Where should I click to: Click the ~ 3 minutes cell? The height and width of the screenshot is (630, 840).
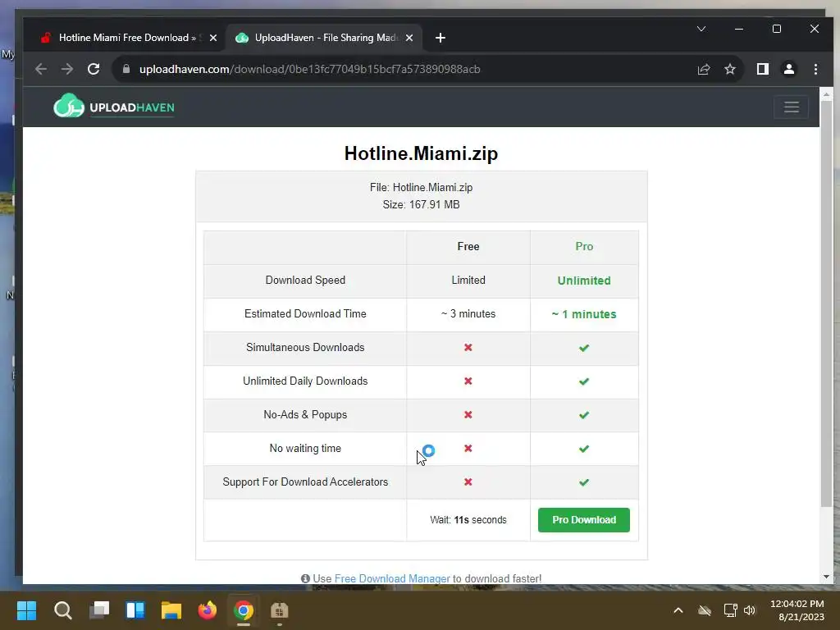coord(468,314)
